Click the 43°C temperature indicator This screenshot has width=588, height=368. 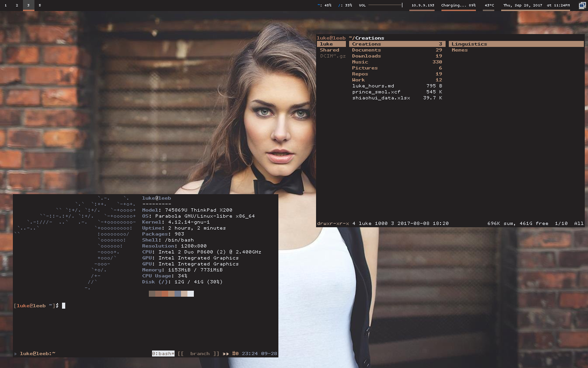point(489,6)
